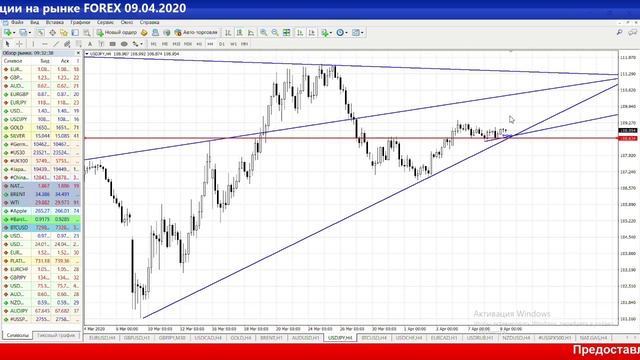This screenshot has width=640, height=360.
Task: Open the Справка menu
Action: coord(149,22)
